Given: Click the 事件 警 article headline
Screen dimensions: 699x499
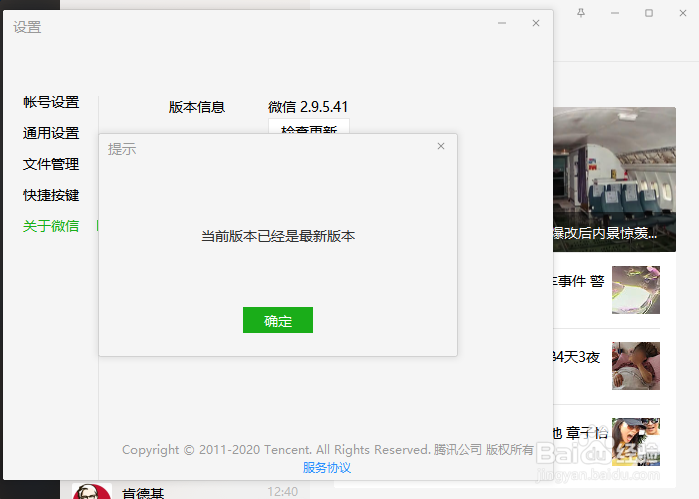Looking at the screenshot, I should [x=579, y=281].
